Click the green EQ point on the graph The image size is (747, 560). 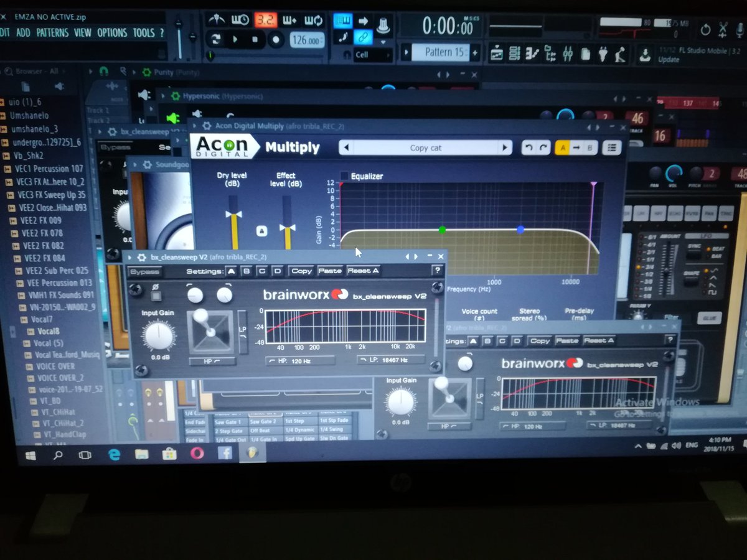pyautogui.click(x=443, y=230)
